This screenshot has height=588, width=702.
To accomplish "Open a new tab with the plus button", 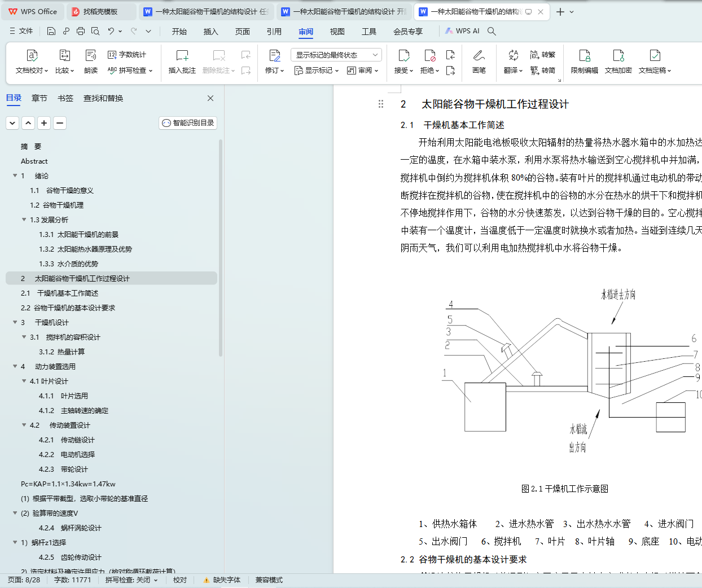I will click(x=560, y=12).
